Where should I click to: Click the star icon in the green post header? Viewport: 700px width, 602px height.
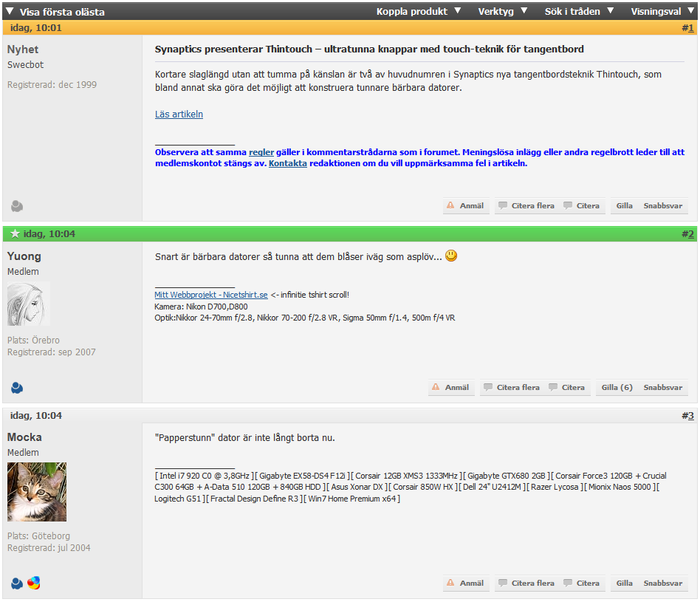tap(15, 233)
